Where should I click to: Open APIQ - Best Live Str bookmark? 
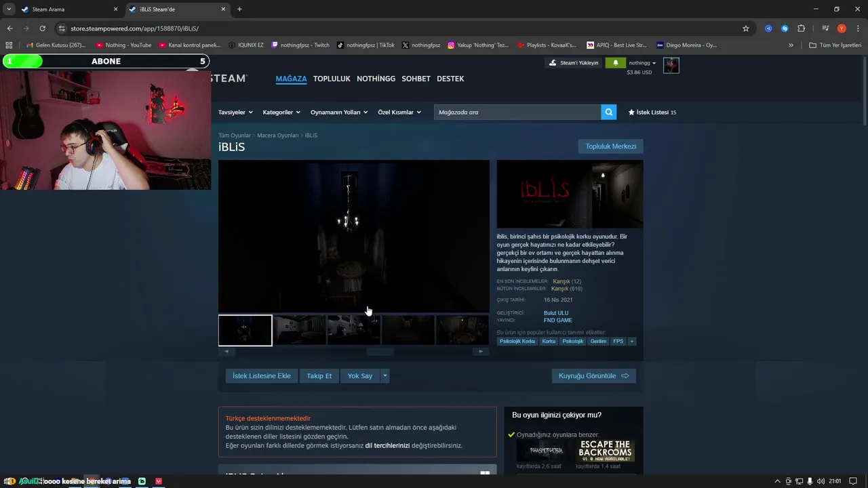click(616, 45)
